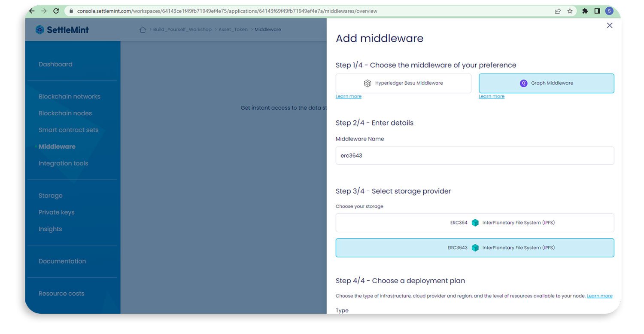The height and width of the screenshot is (334, 644).
Task: Toggle browser side panel icon
Action: point(597,11)
